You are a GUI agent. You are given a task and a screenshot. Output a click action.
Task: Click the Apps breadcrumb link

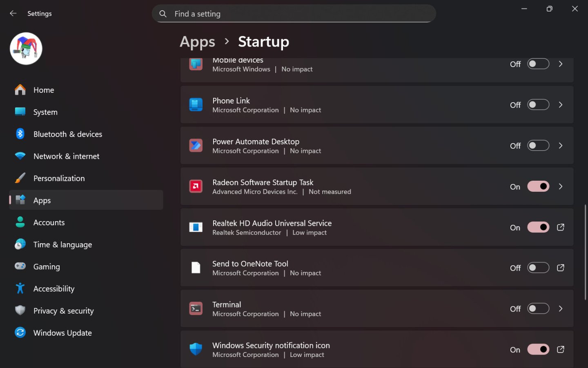[197, 42]
